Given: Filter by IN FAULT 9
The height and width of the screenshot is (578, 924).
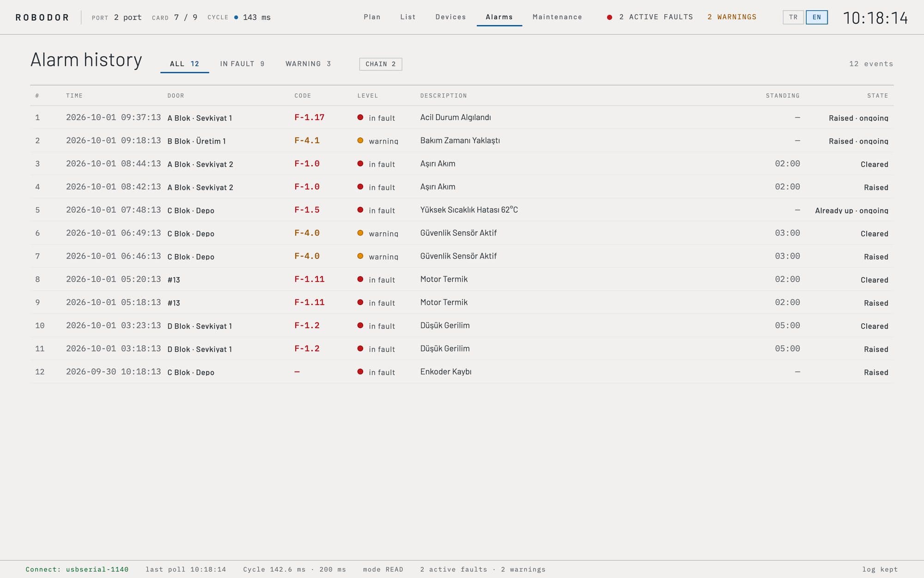Looking at the screenshot, I should 242,64.
